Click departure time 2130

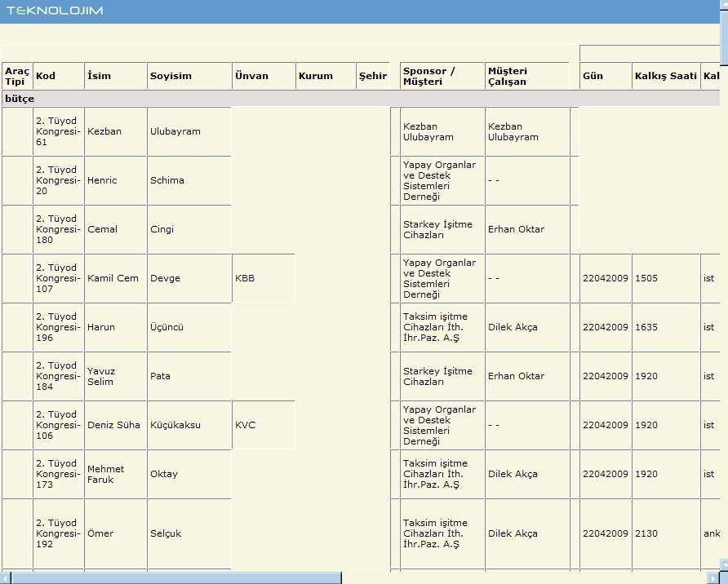coord(646,533)
